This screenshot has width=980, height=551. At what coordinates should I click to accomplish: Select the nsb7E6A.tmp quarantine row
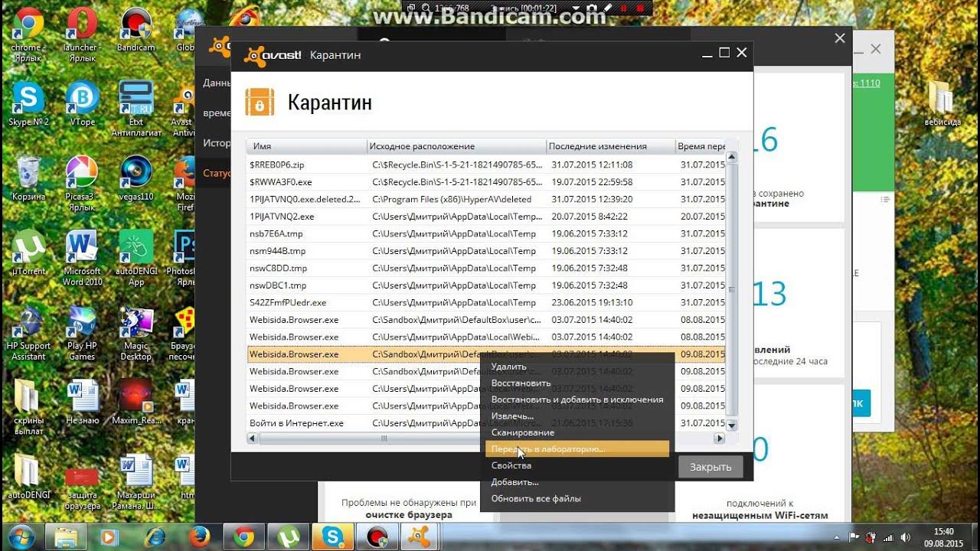pyautogui.click(x=485, y=233)
